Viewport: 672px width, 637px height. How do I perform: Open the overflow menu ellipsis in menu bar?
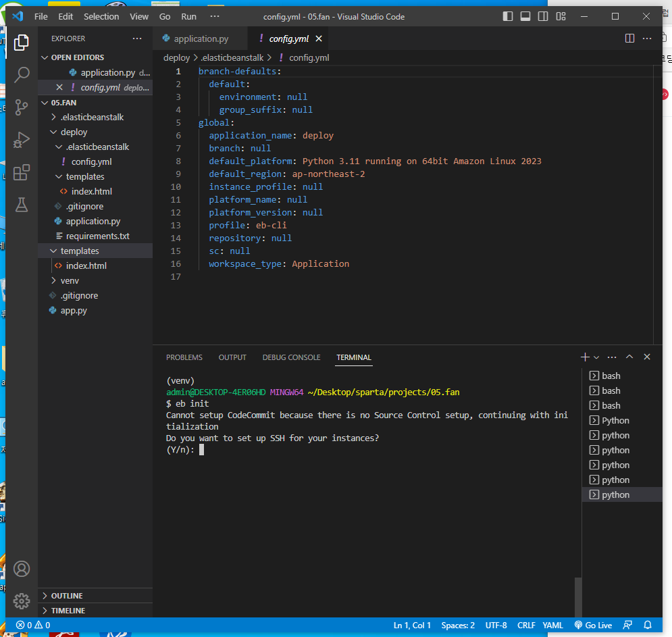215,17
